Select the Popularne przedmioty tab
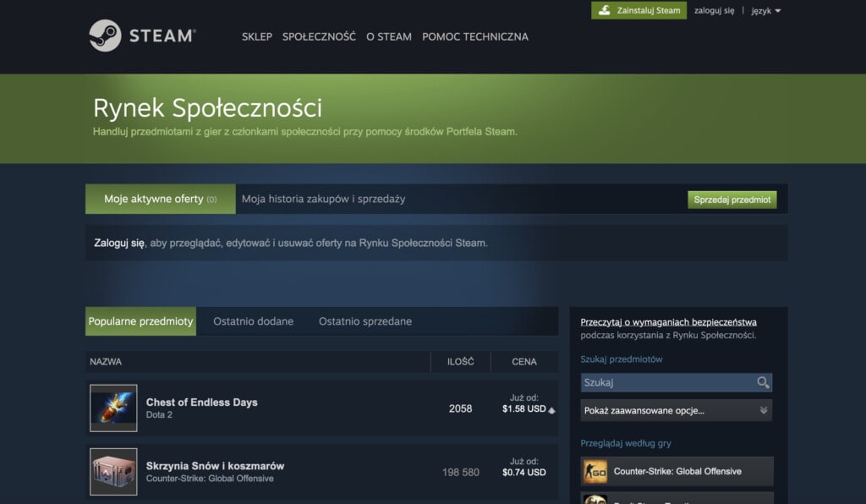This screenshot has width=866, height=504. [141, 321]
